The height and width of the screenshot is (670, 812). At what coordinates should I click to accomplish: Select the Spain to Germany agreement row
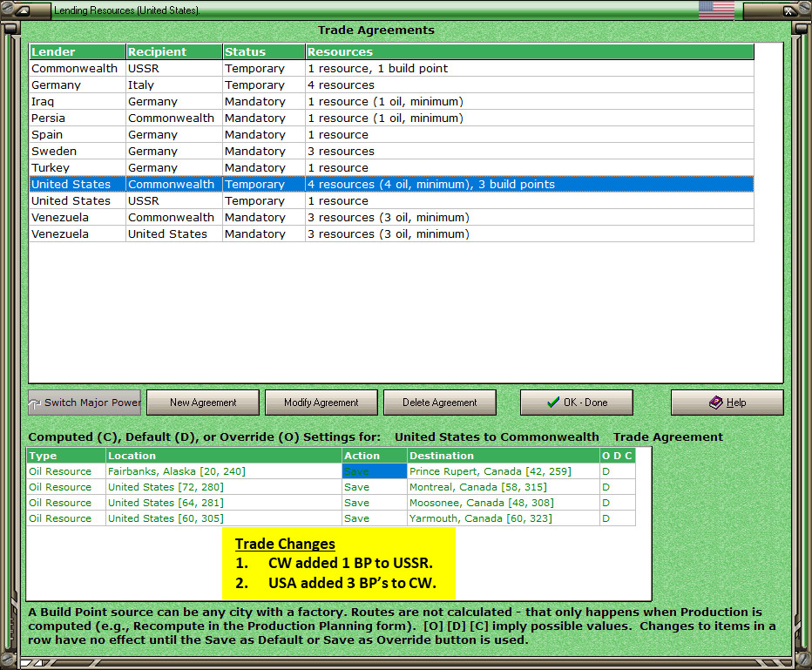pyautogui.click(x=391, y=135)
